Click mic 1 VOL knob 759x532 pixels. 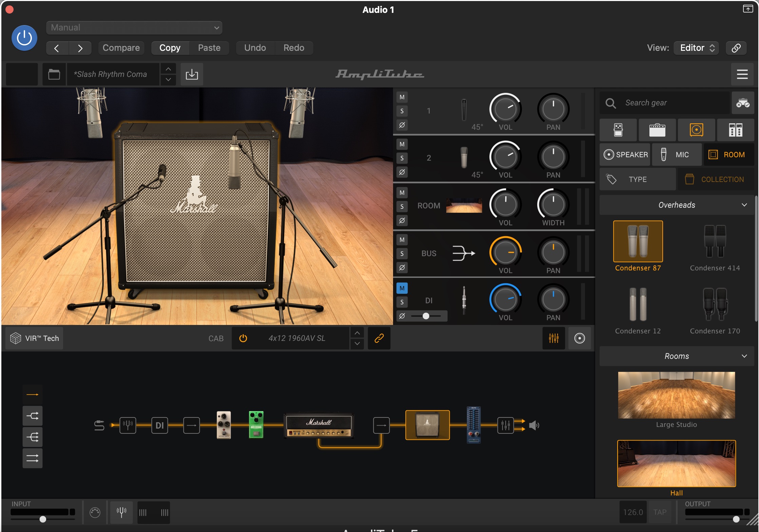point(505,109)
